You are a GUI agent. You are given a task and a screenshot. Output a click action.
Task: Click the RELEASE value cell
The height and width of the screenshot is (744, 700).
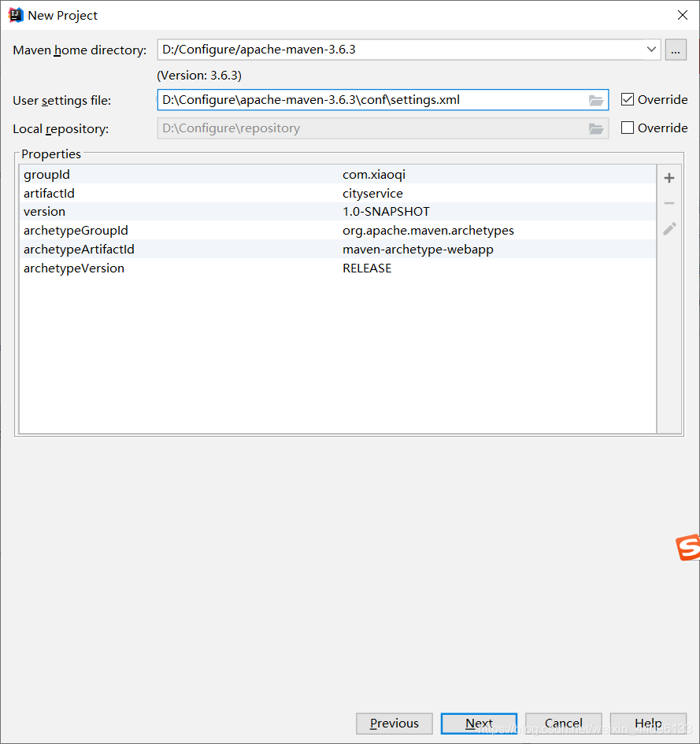coord(367,268)
